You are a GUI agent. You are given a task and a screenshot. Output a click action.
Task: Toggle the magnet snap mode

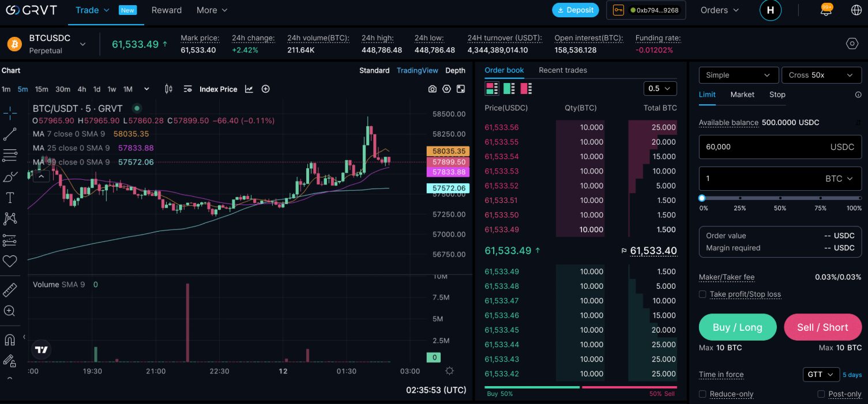click(x=10, y=339)
